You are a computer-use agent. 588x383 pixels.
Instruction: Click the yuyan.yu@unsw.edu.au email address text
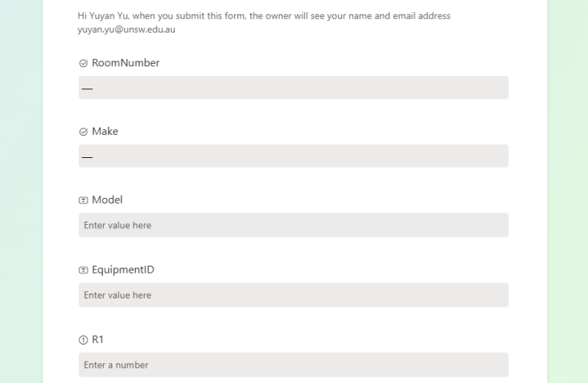[126, 30]
